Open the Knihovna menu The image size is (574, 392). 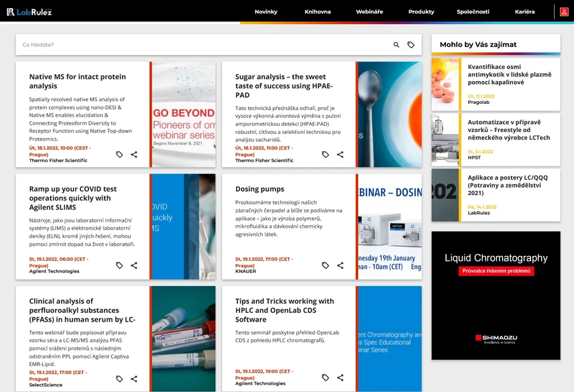coord(317,11)
